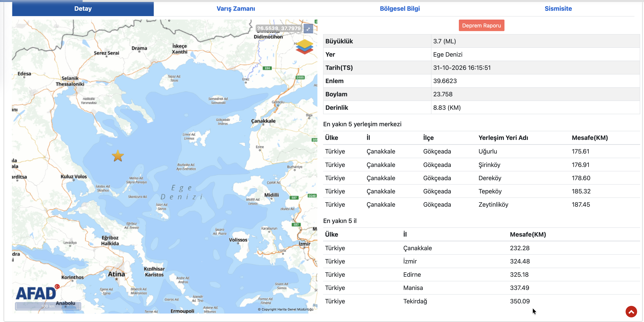Click the distance 350.09 for Tekirdağ

point(520,301)
